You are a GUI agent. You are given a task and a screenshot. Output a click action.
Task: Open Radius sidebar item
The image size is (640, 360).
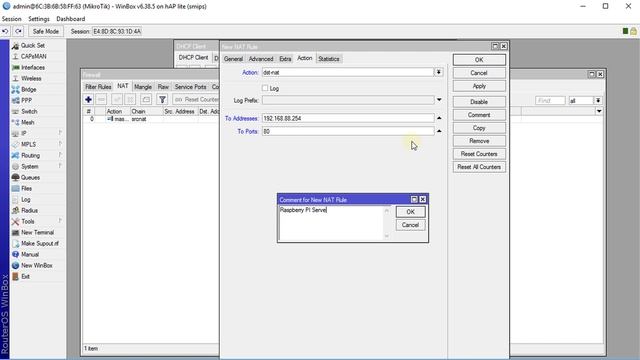pyautogui.click(x=29, y=211)
